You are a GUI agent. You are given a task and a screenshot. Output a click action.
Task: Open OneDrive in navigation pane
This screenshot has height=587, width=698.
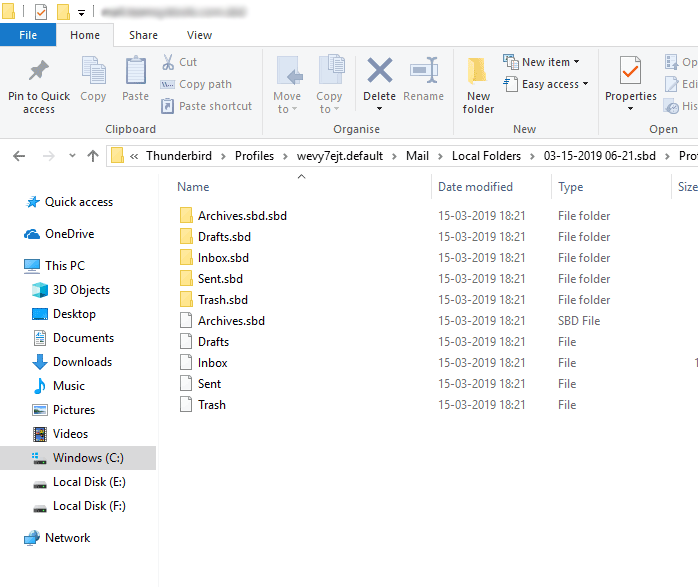pyautogui.click(x=69, y=234)
